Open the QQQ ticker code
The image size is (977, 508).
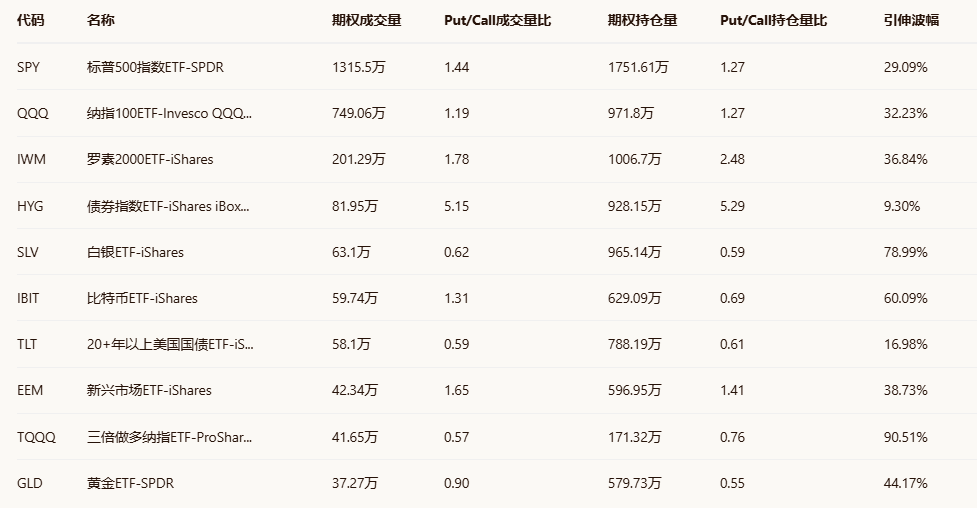(x=32, y=113)
